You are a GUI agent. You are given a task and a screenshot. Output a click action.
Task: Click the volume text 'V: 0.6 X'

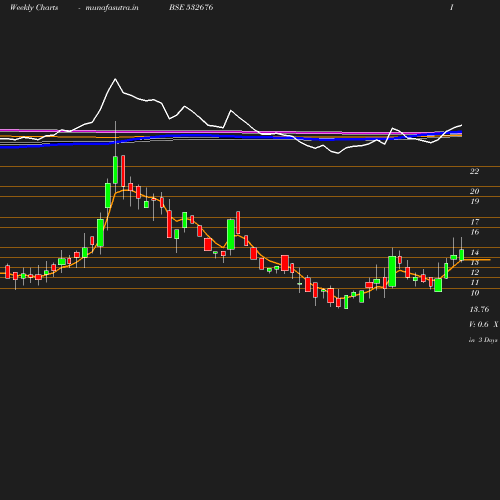click(x=484, y=324)
